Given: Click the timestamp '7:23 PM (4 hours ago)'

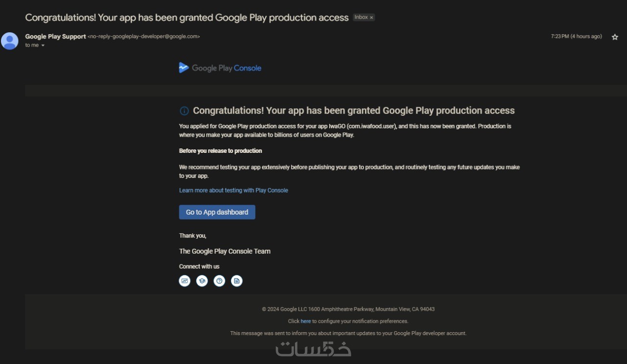Looking at the screenshot, I should coord(576,37).
